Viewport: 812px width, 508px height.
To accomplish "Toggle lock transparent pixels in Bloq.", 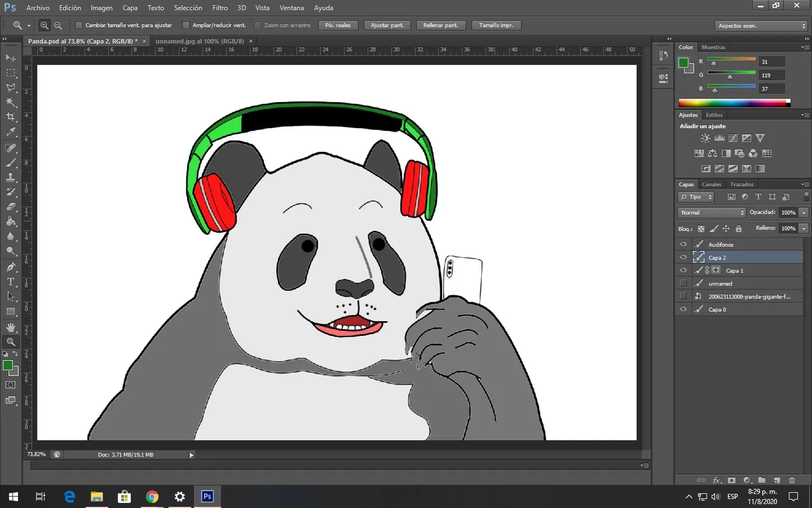I will coord(701,229).
